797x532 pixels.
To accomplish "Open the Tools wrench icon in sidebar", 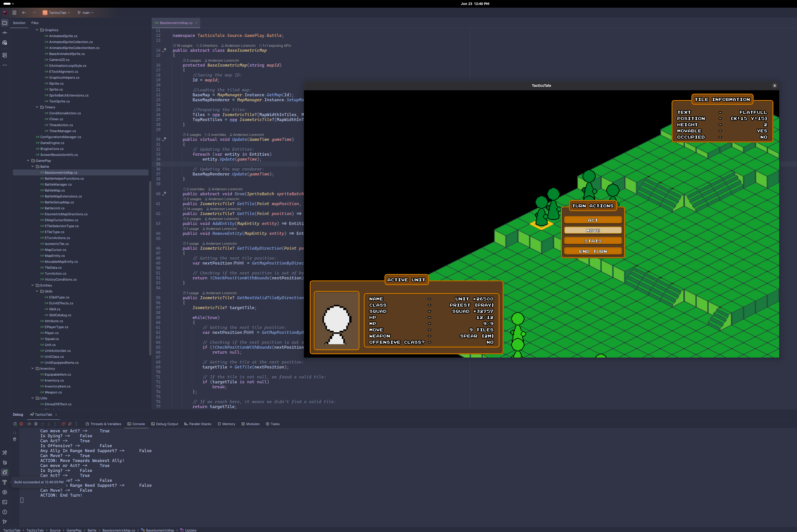I will (x=5, y=453).
